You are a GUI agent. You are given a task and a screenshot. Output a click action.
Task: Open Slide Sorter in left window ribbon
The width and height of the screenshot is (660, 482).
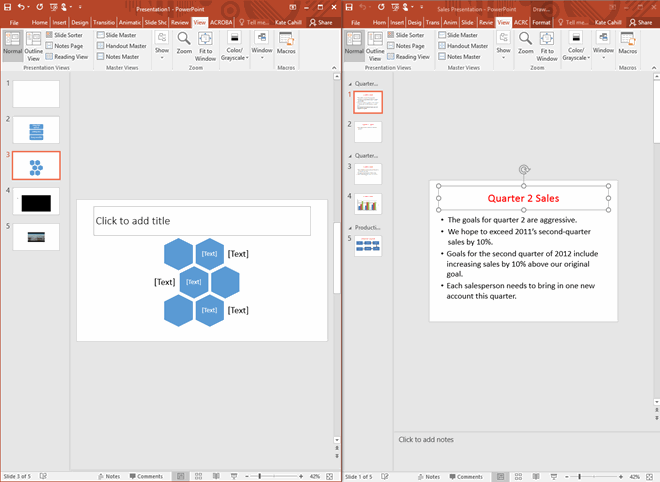tap(64, 35)
